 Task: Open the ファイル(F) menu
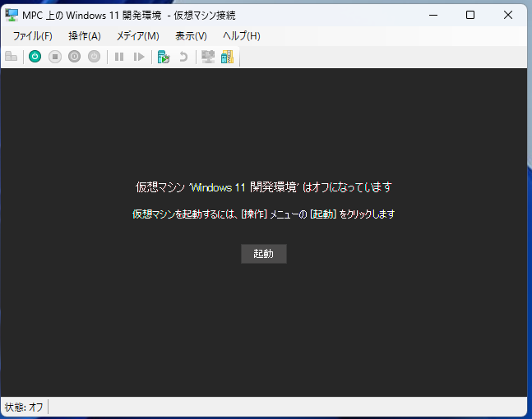(33, 36)
